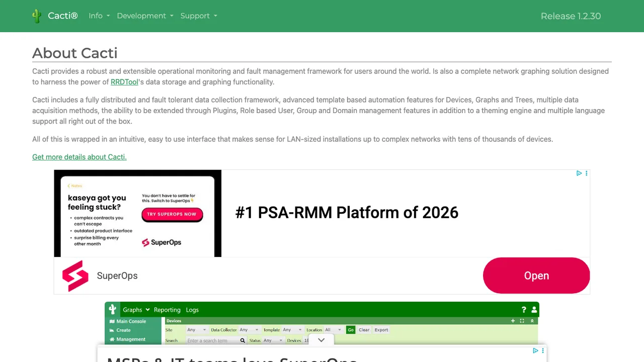
Task: Click the Clear button in the Devices filter
Action: (x=364, y=330)
